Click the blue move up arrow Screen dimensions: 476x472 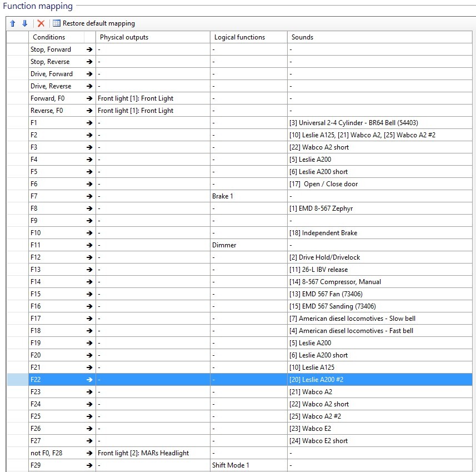point(13,23)
